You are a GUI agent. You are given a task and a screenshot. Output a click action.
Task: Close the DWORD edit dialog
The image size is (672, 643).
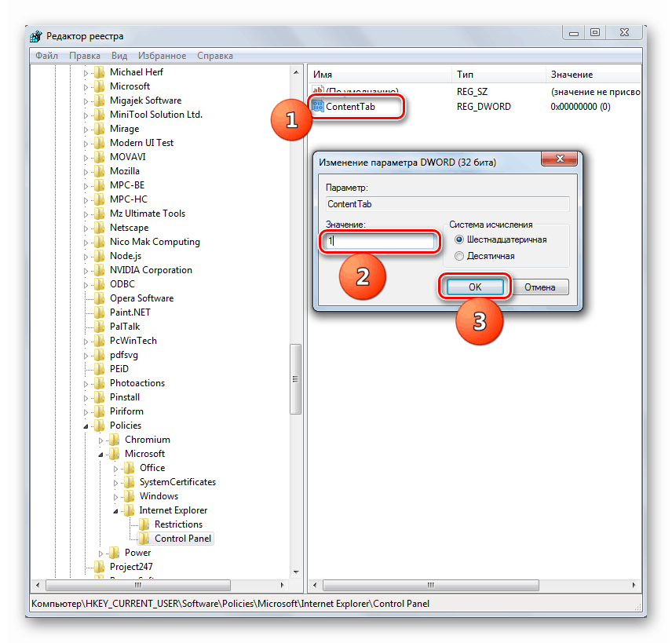tap(559, 159)
